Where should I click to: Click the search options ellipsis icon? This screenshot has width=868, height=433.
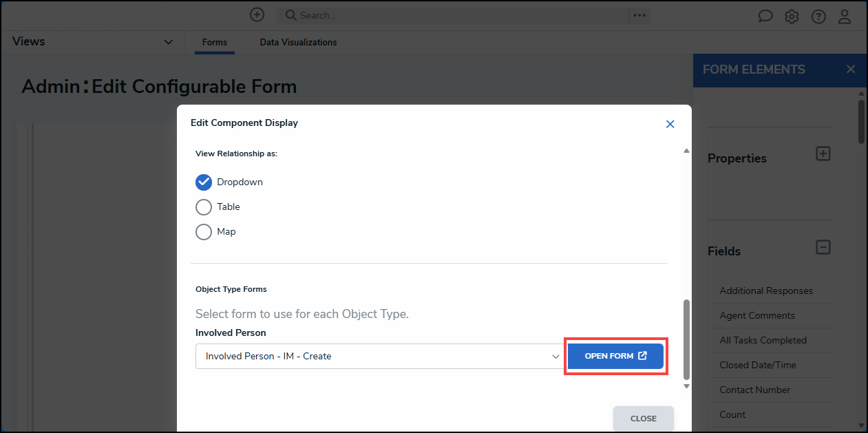coord(639,15)
